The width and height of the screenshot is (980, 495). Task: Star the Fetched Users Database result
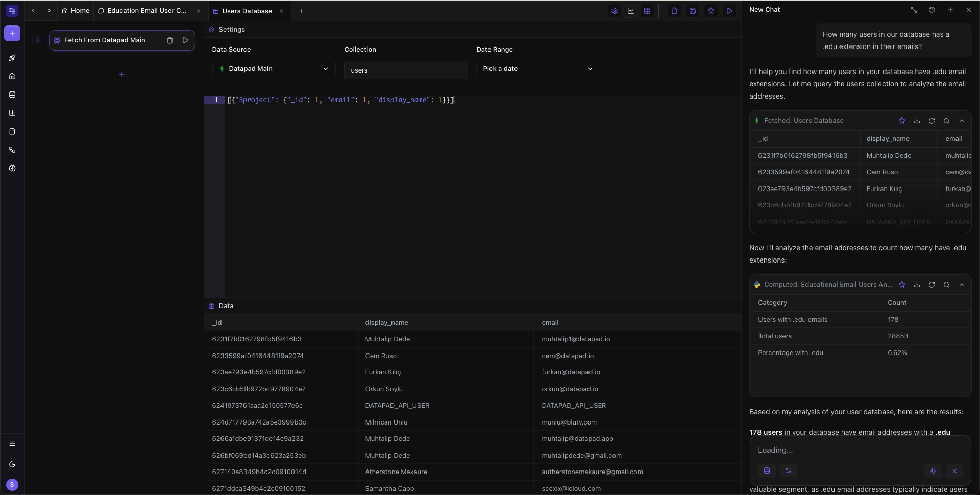tap(902, 121)
